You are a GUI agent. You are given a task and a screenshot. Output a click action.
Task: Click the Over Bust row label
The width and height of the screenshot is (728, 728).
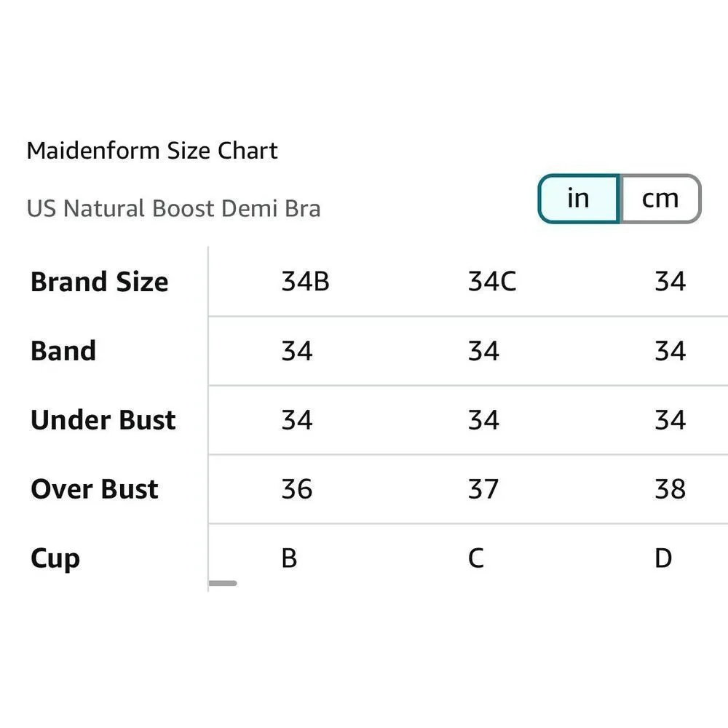pyautogui.click(x=93, y=489)
